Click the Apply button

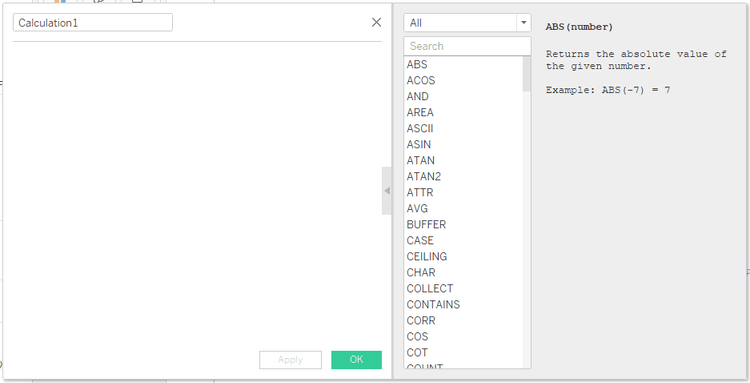(290, 360)
